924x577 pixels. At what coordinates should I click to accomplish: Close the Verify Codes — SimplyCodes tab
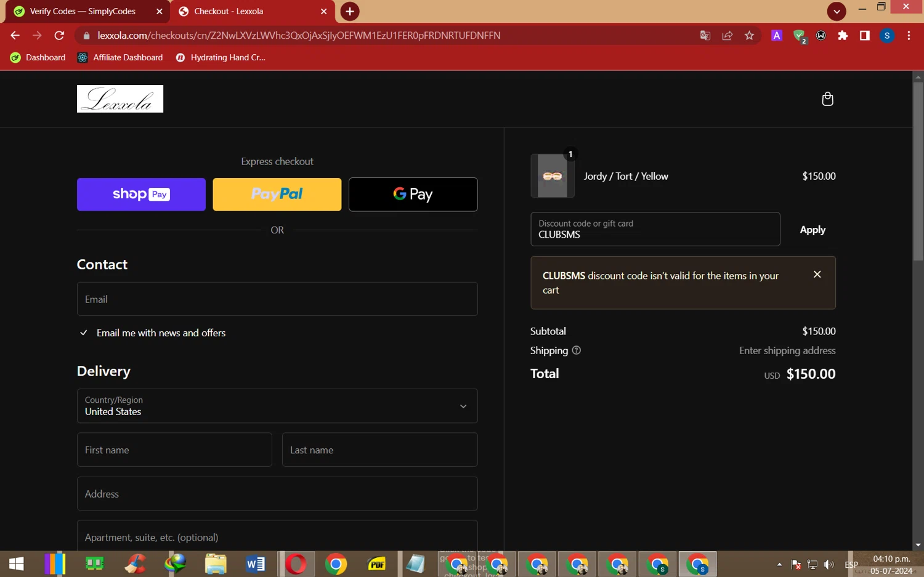tap(159, 11)
